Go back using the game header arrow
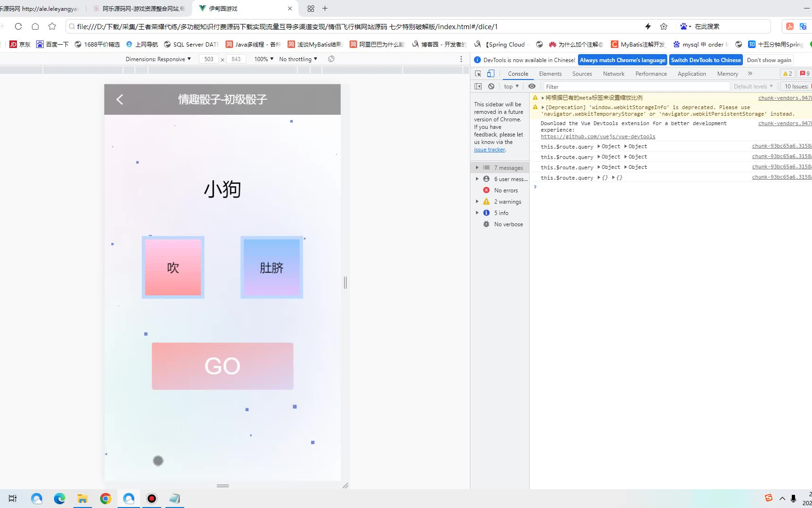 click(x=120, y=99)
